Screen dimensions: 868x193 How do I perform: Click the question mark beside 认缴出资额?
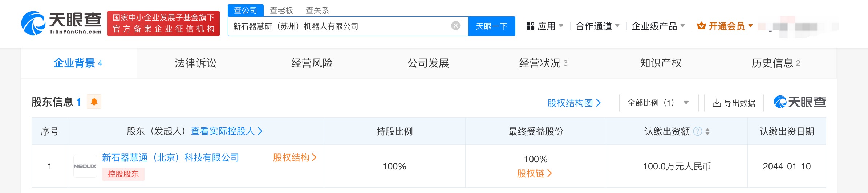(697, 131)
